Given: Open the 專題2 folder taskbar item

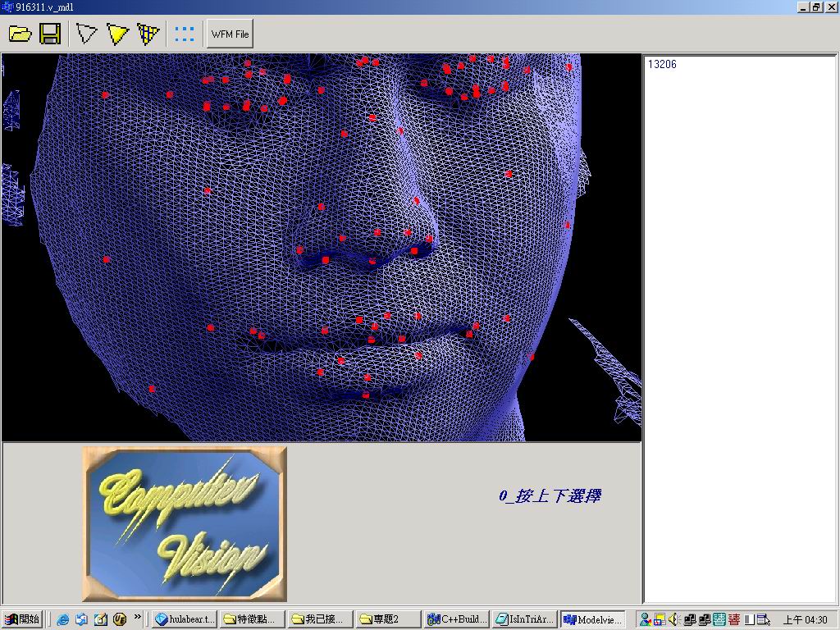Looking at the screenshot, I should [x=387, y=619].
